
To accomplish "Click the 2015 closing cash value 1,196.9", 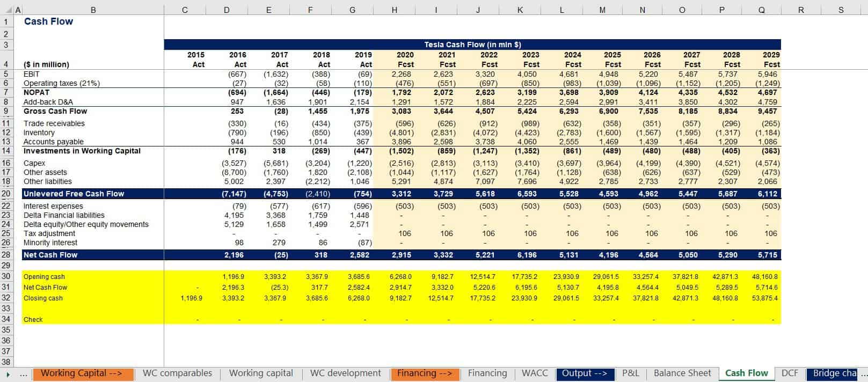I will click(x=192, y=298).
